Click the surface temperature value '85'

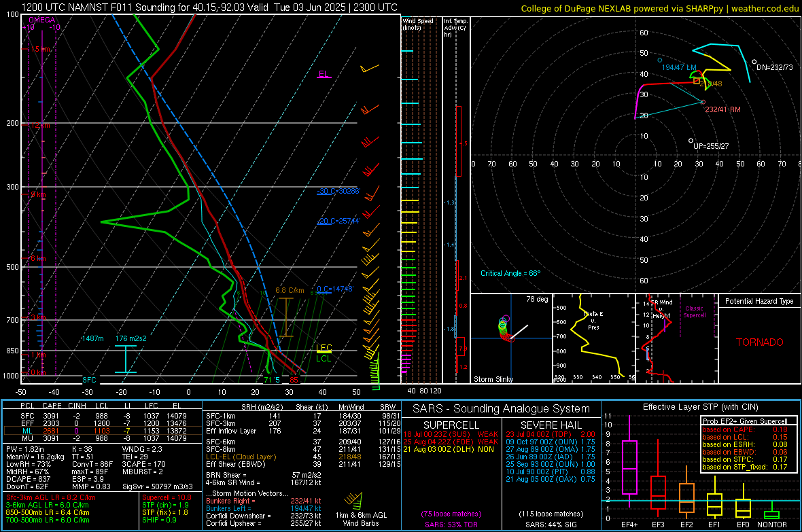[294, 380]
